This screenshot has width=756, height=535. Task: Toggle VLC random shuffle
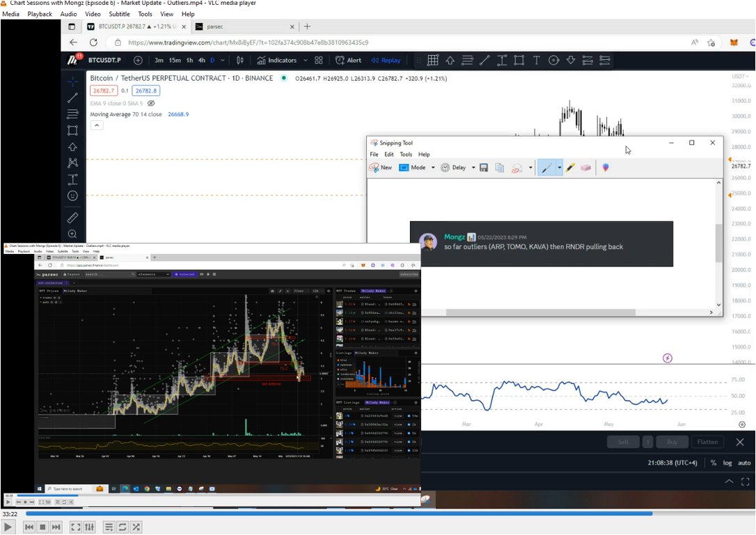[x=136, y=527]
